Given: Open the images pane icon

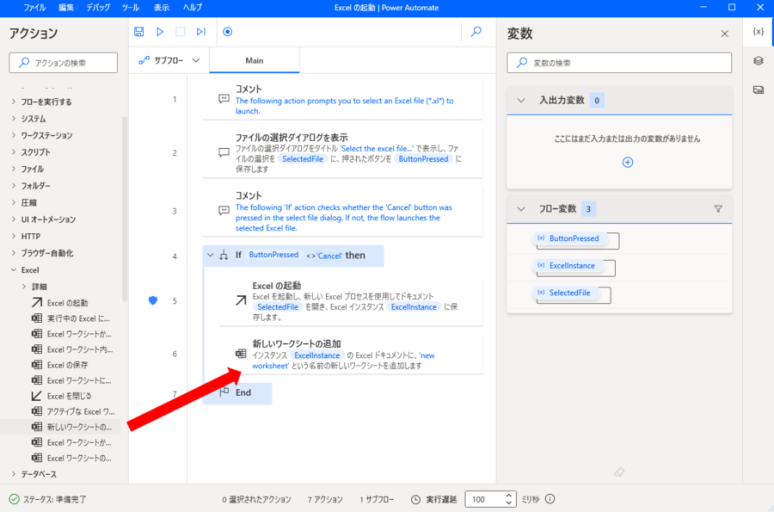Looking at the screenshot, I should [758, 90].
